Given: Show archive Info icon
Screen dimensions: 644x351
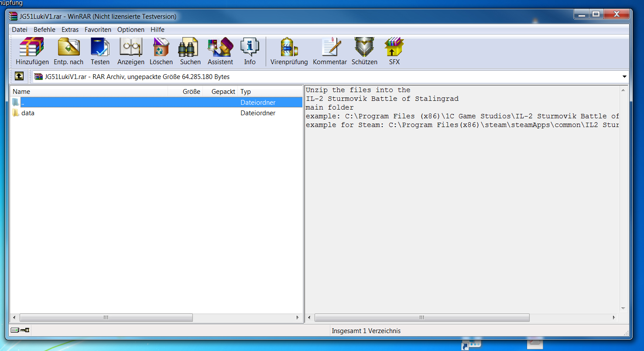Looking at the screenshot, I should [250, 52].
